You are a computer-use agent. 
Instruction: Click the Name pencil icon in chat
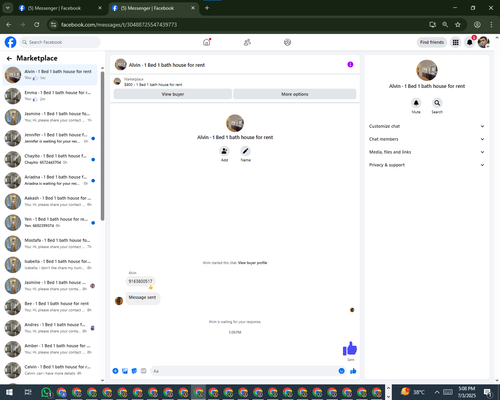(245, 151)
